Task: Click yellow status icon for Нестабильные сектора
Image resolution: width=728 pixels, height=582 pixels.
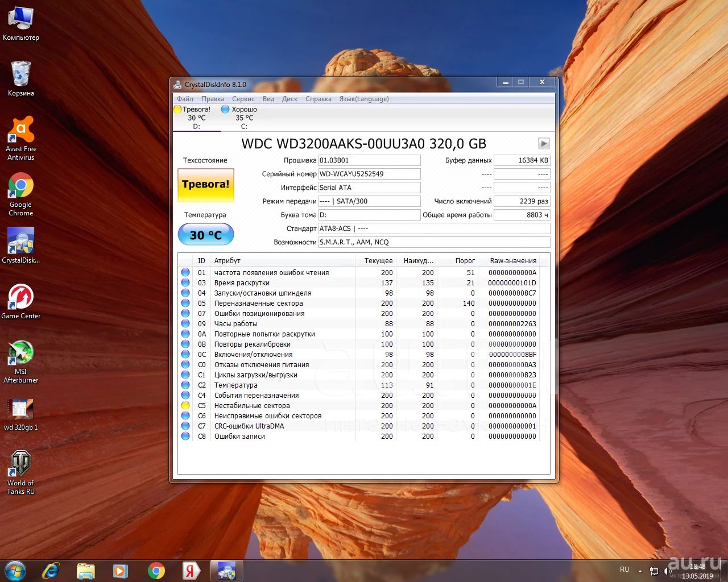Action: tap(185, 405)
